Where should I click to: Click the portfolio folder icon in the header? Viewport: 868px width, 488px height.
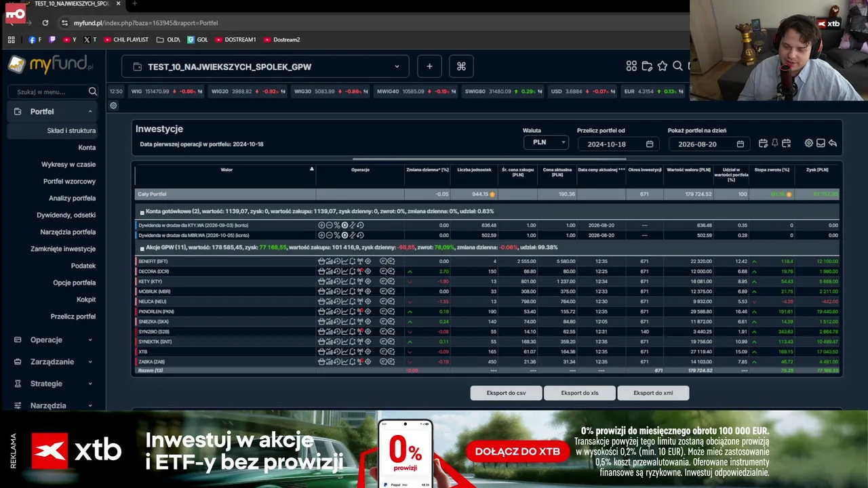coord(647,66)
